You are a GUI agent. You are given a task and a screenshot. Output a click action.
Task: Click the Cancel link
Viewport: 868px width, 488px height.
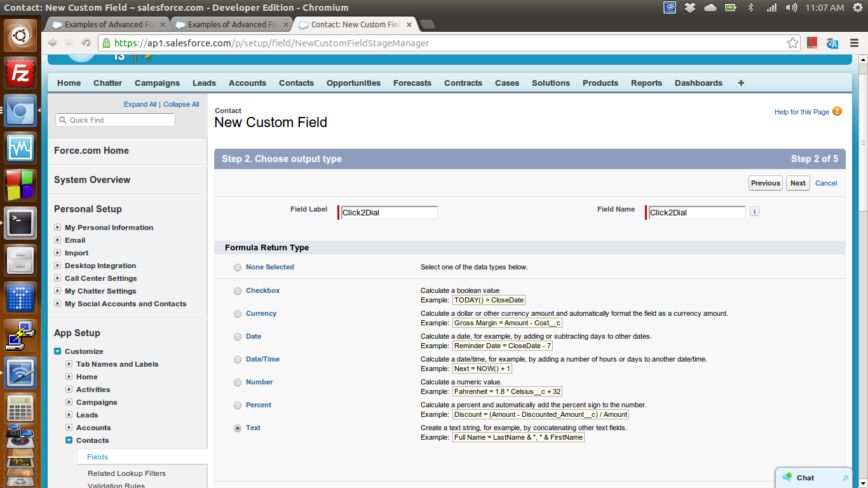[826, 183]
